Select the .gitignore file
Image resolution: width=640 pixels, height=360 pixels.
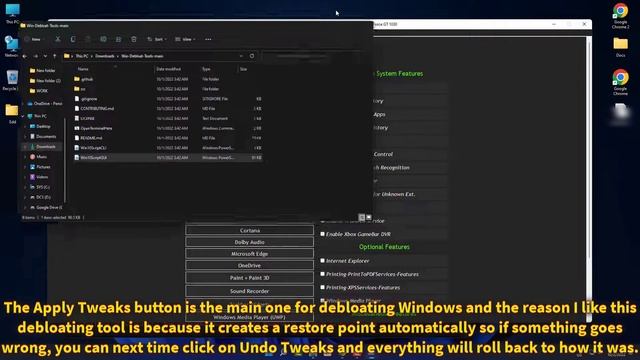(x=168, y=99)
